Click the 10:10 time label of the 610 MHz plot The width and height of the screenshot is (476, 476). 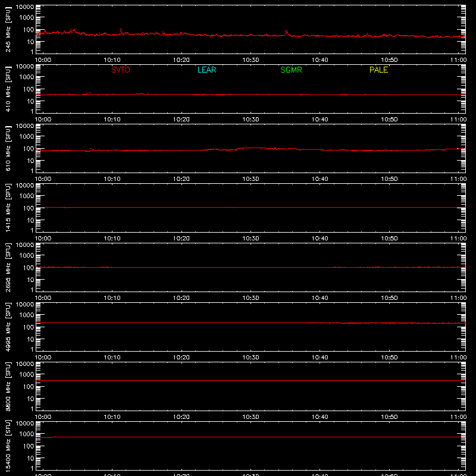pos(112,179)
